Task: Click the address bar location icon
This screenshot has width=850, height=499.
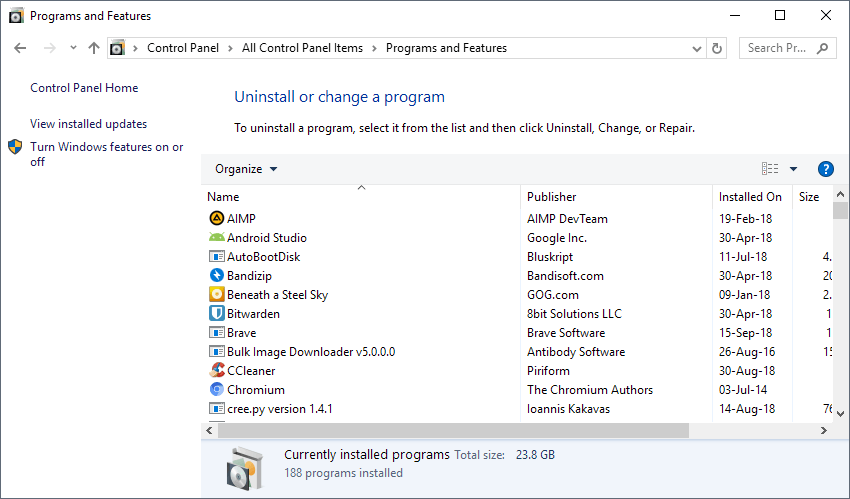Action: [x=117, y=48]
